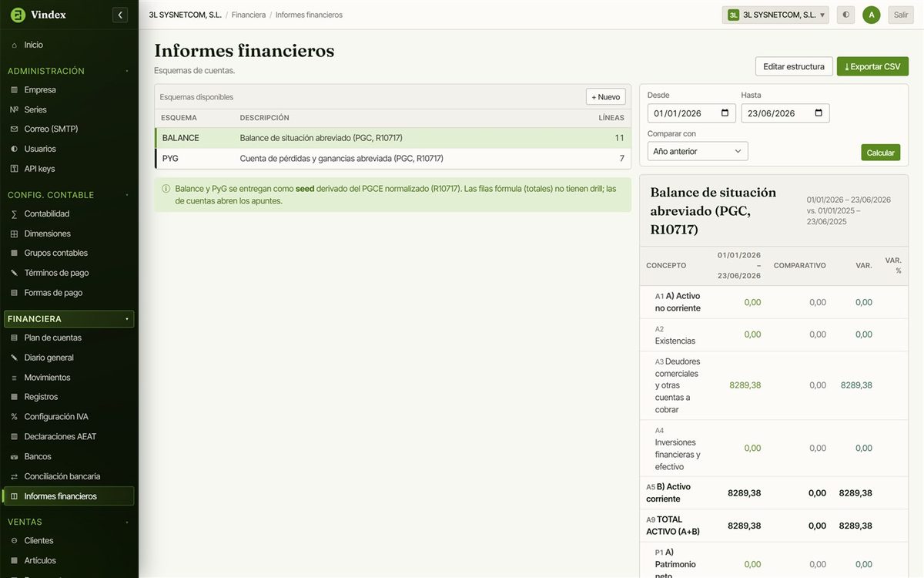The height and width of the screenshot is (578, 924).
Task: Click Exportar CSV button
Action: 872,66
